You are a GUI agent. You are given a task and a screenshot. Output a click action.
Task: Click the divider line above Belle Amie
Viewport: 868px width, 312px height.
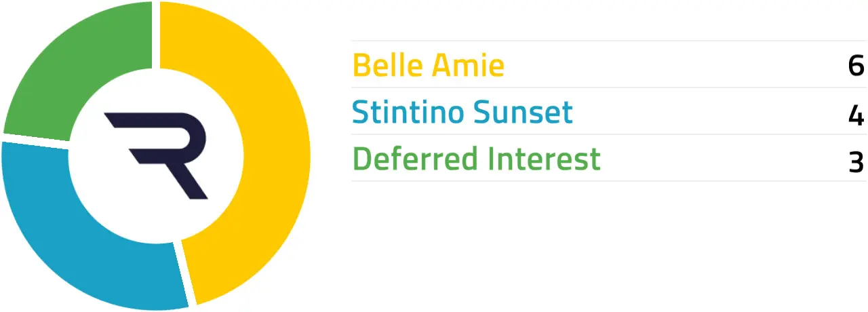click(609, 41)
